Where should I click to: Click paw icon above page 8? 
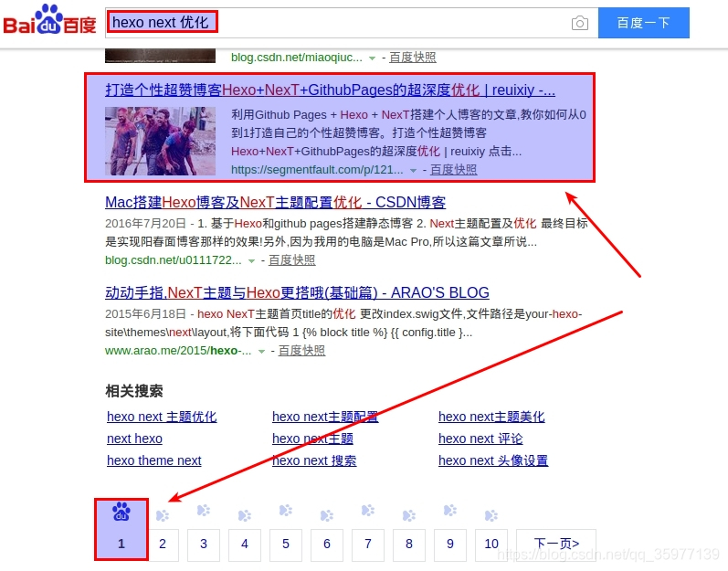(x=409, y=515)
